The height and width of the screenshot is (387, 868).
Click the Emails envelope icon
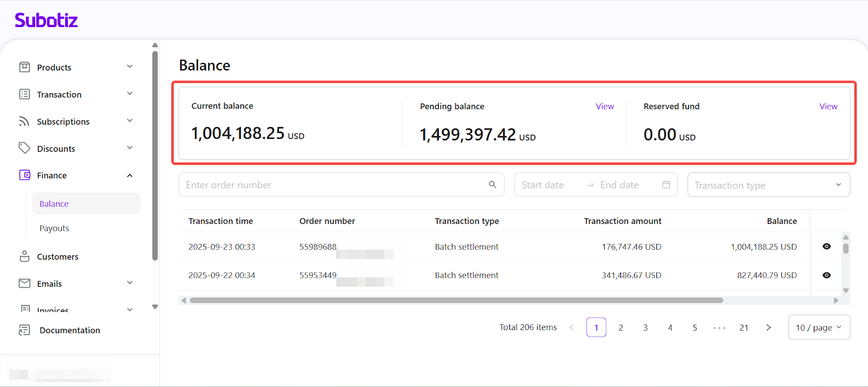(24, 283)
